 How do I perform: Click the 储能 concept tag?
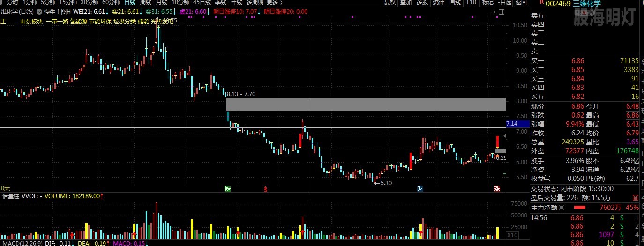click(x=143, y=21)
